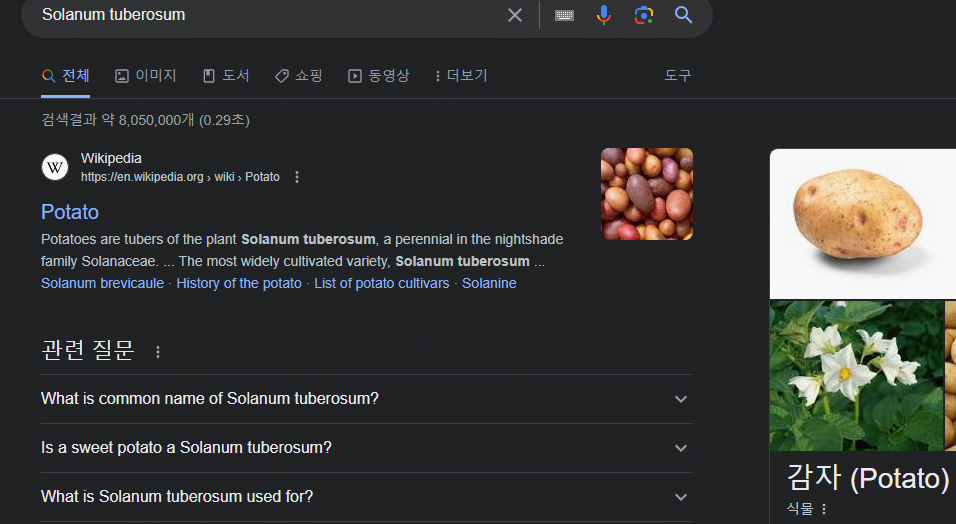Expand 'What is Solanum tuberosum used for?'

[x=366, y=497]
